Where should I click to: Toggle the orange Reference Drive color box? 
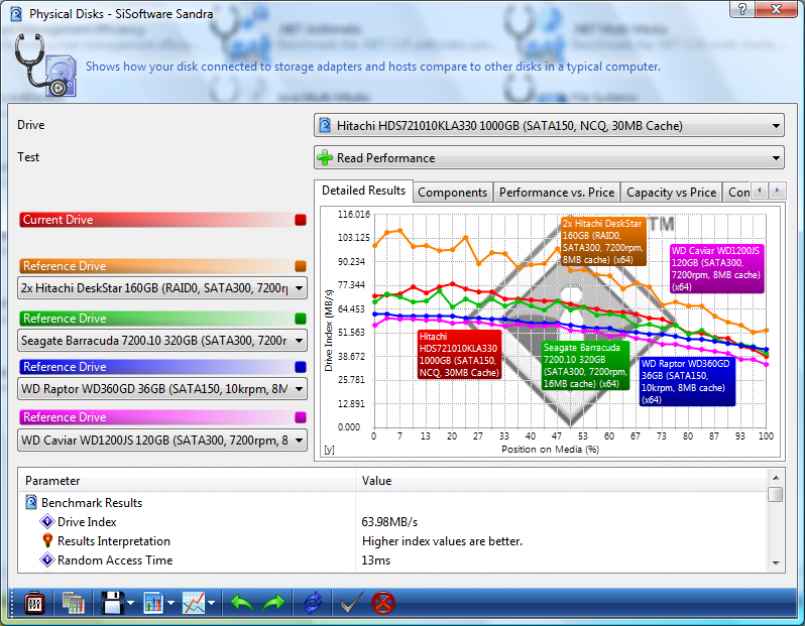(300, 266)
